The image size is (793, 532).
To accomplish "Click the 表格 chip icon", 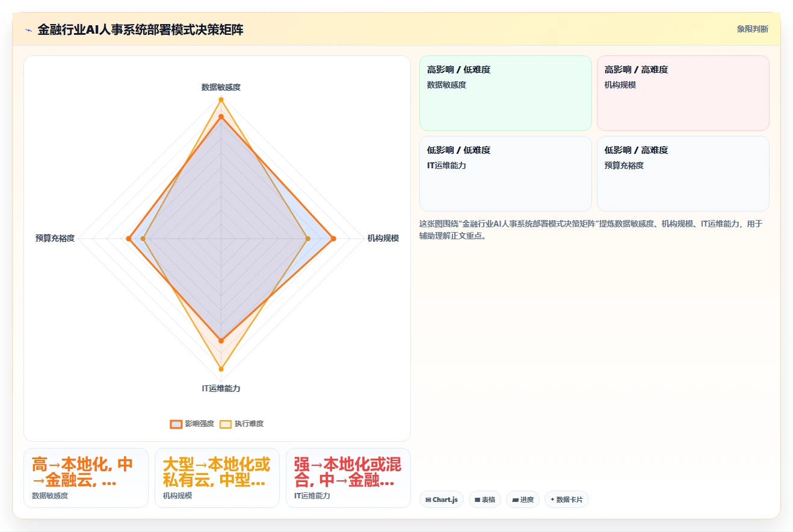I will point(477,500).
